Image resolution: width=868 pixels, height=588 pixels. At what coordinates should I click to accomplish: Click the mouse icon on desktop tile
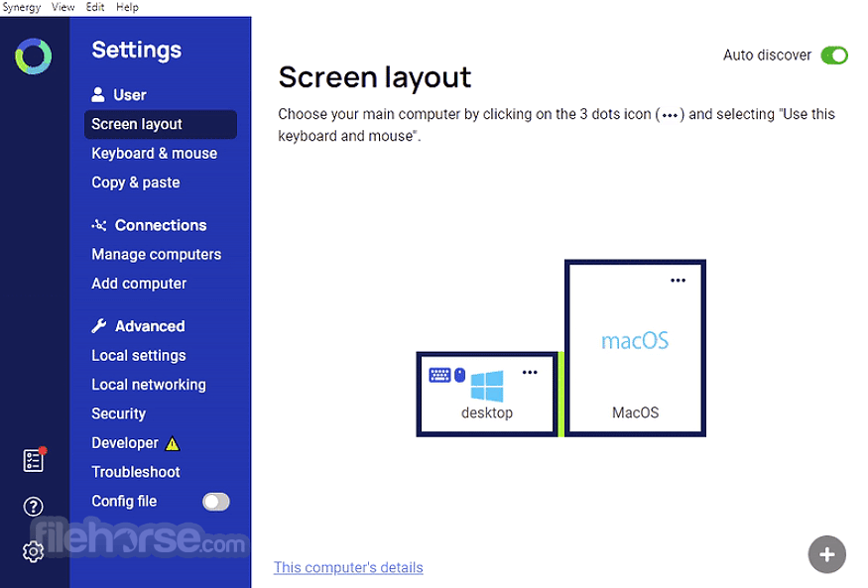coord(459,375)
